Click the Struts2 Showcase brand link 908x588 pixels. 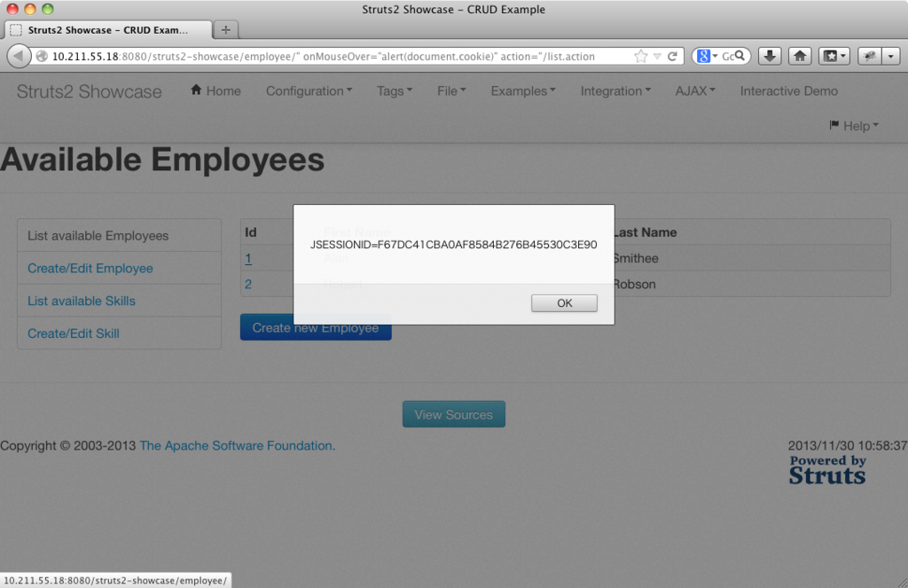(x=90, y=91)
